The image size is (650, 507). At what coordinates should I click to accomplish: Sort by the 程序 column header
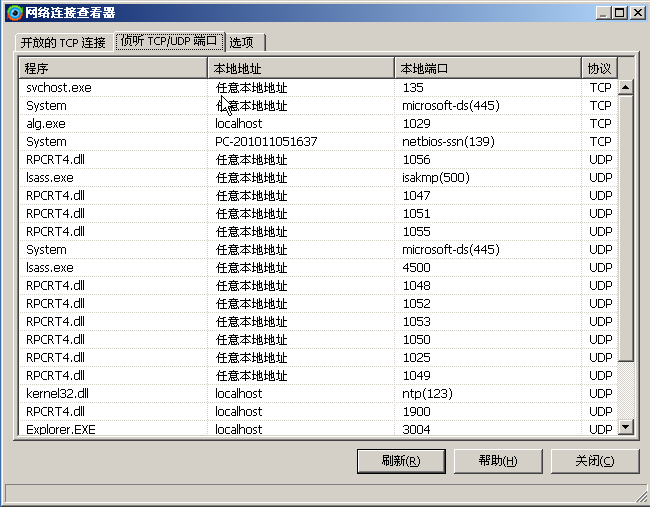[x=113, y=68]
